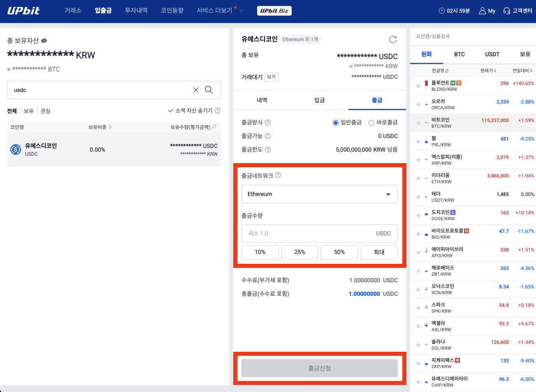Select the 원화 market tab
This screenshot has width=536, height=392.
coord(427,54)
